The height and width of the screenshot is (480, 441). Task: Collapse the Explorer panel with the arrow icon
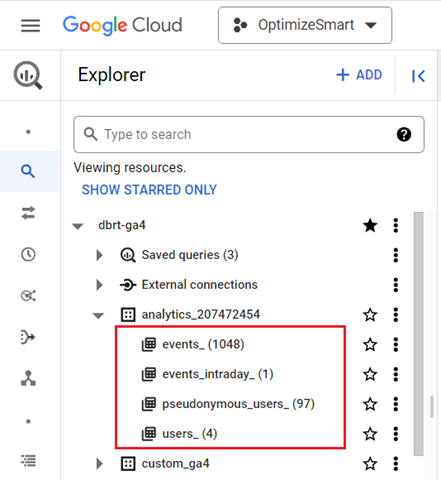point(418,76)
